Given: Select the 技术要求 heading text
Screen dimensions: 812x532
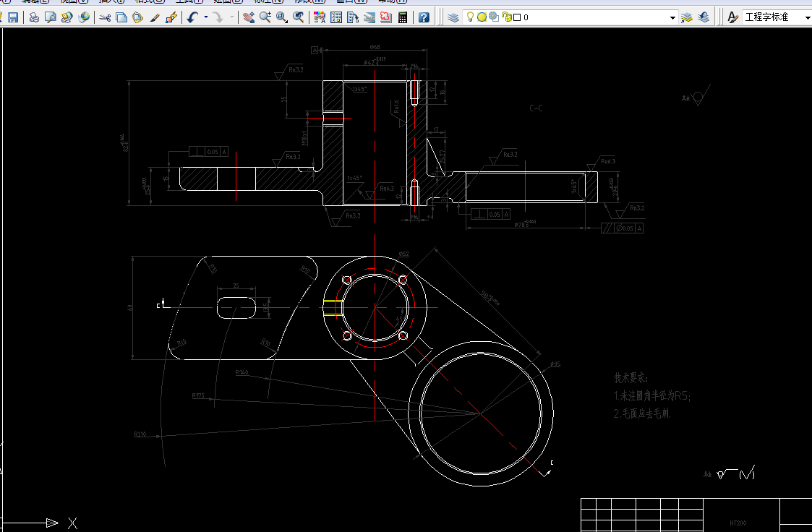Looking at the screenshot, I should click(x=631, y=378).
